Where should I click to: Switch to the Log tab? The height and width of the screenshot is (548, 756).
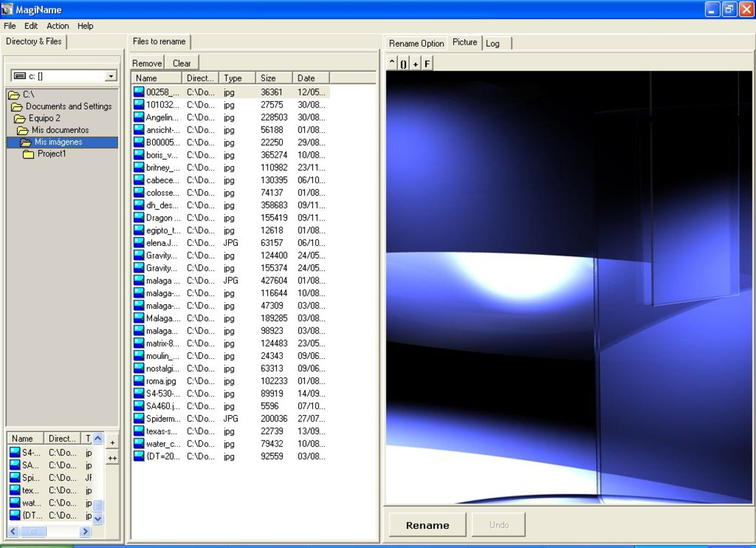tap(493, 43)
